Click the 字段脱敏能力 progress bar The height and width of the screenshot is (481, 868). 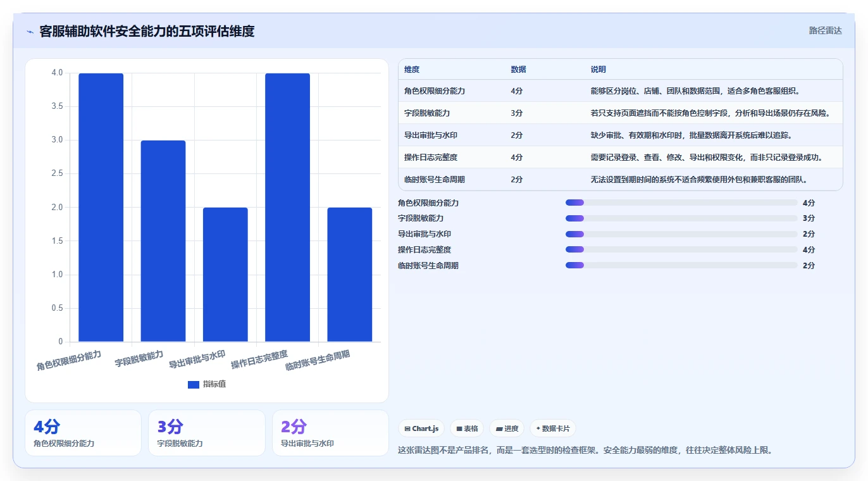pyautogui.click(x=681, y=218)
